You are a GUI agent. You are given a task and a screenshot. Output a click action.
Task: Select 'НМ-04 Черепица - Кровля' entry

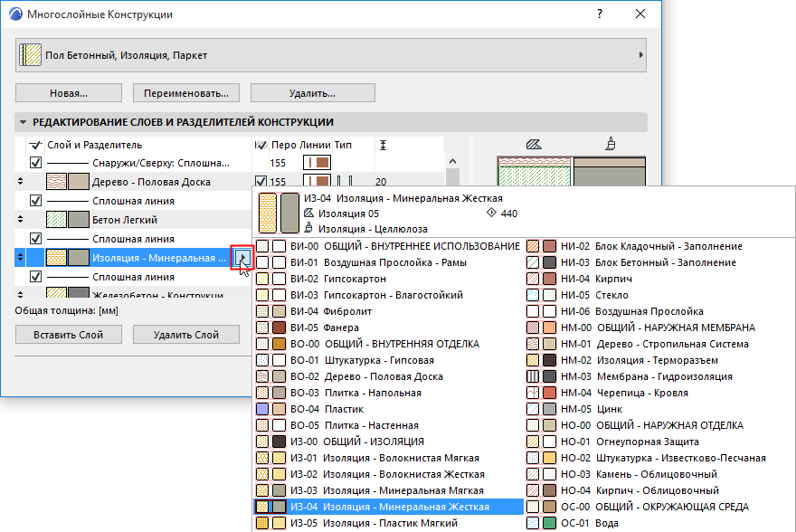659,393
